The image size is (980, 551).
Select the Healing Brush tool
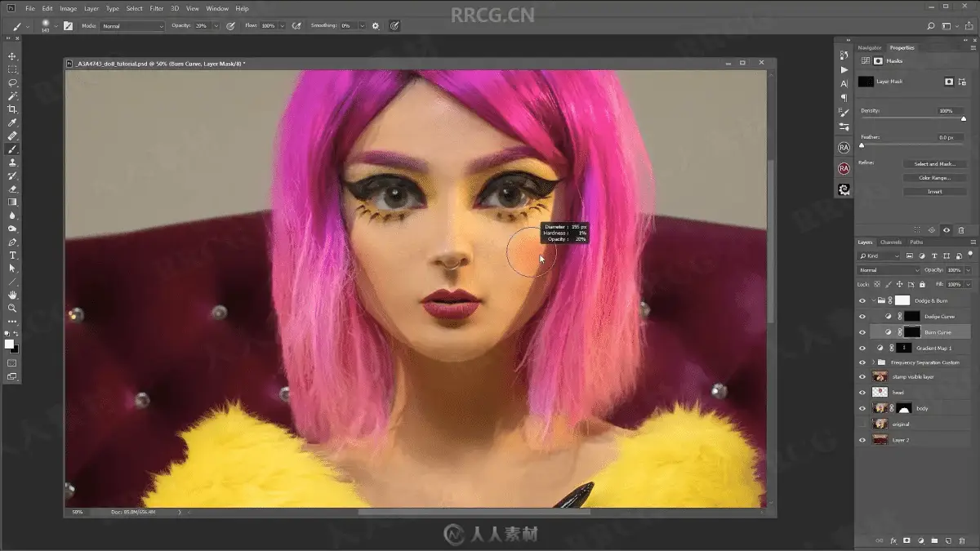[12, 136]
